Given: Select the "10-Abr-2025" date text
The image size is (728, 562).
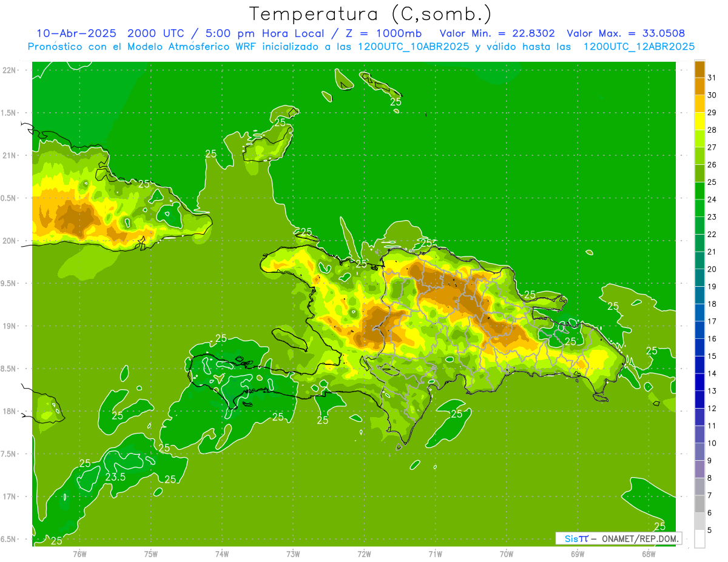Looking at the screenshot, I should (76, 33).
